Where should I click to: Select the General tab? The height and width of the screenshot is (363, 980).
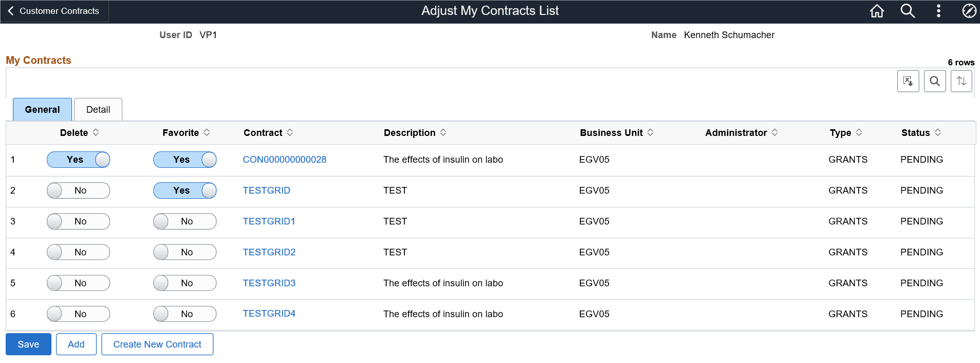coord(42,110)
